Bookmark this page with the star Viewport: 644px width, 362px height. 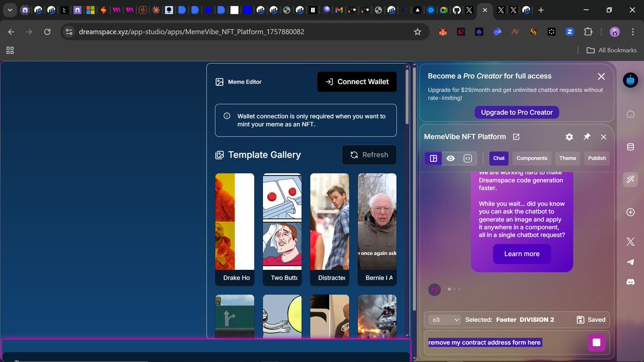pos(418,32)
